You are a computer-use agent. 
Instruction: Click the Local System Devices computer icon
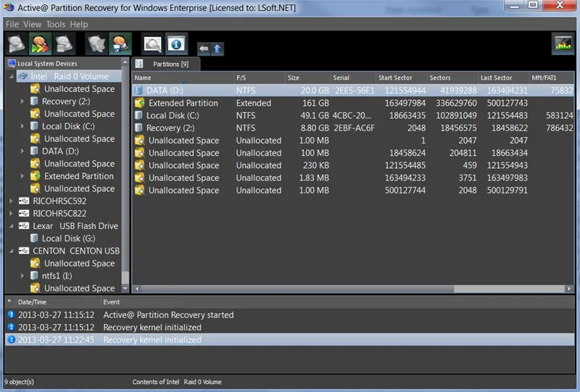click(12, 64)
